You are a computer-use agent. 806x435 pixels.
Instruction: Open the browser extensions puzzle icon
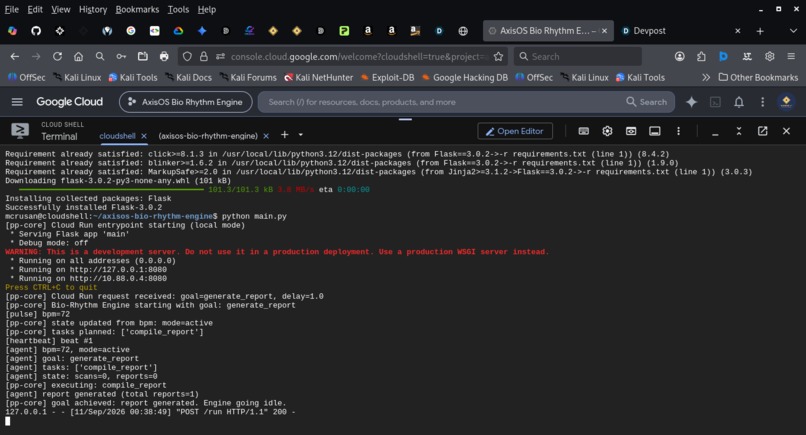(x=701, y=57)
